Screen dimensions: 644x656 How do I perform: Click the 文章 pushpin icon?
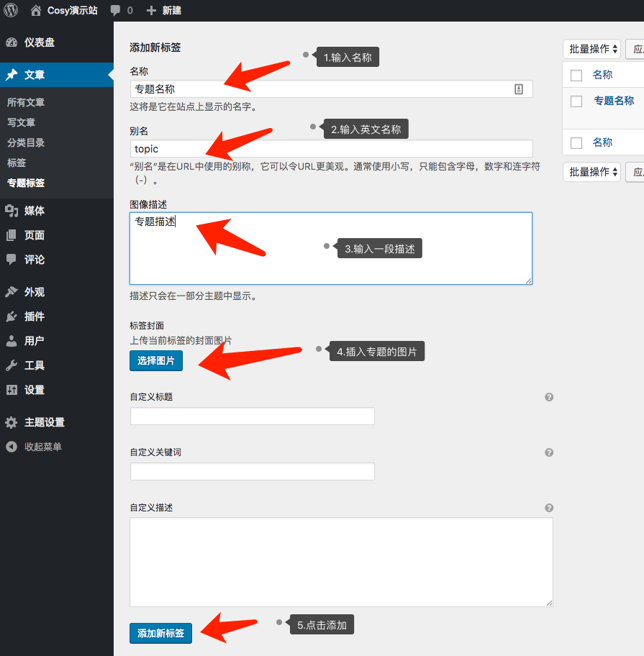click(12, 75)
